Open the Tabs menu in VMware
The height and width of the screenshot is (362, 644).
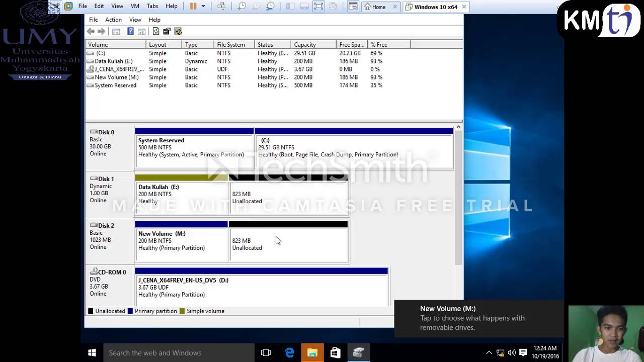[152, 6]
